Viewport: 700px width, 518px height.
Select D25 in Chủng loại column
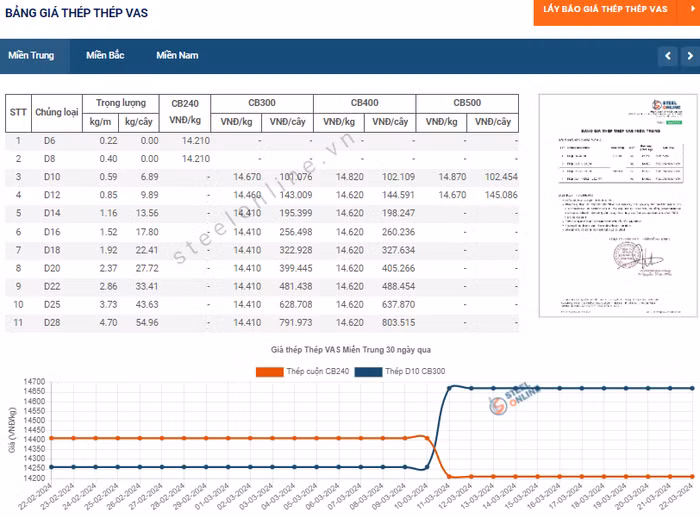52,305
